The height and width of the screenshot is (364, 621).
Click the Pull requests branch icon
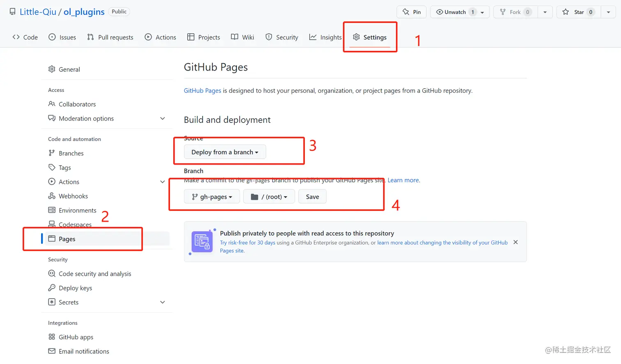(90, 37)
